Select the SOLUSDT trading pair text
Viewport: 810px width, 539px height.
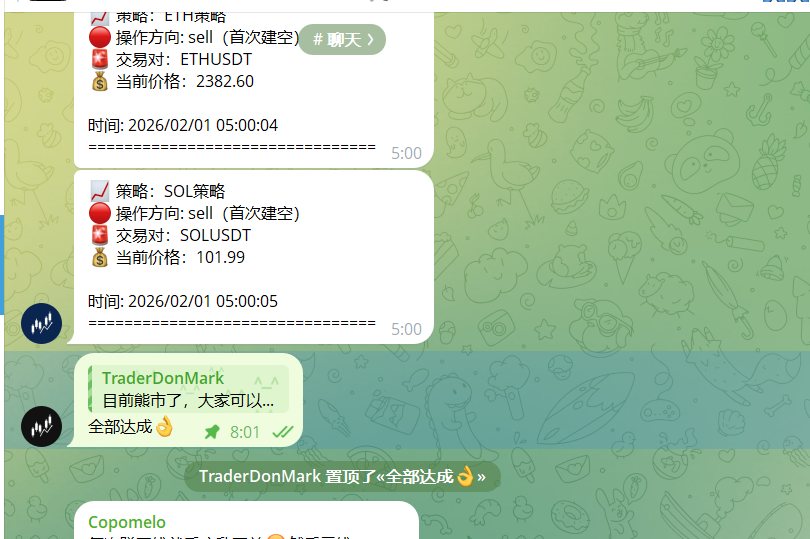[215, 235]
